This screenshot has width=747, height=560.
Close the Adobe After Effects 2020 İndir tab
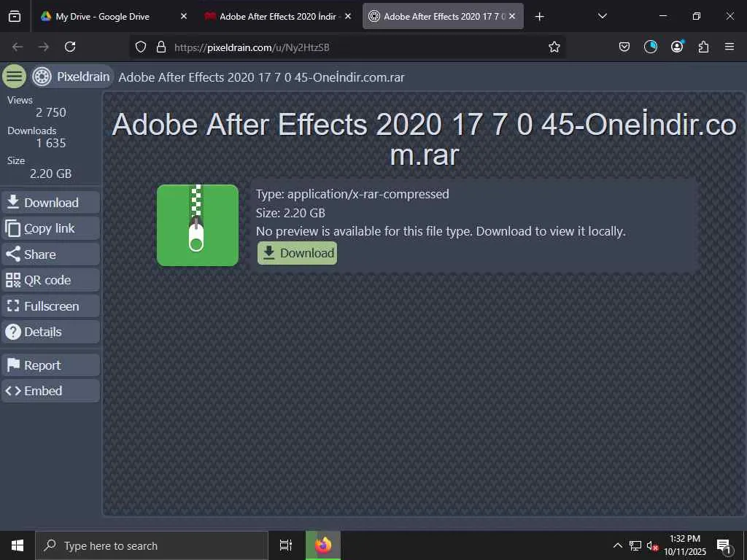coord(348,16)
